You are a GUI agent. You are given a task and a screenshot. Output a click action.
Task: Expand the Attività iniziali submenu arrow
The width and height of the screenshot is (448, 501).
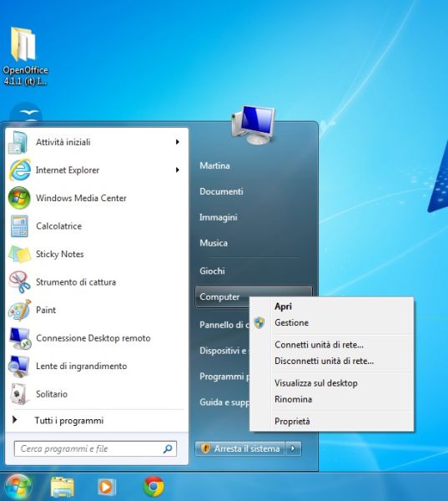click(178, 142)
